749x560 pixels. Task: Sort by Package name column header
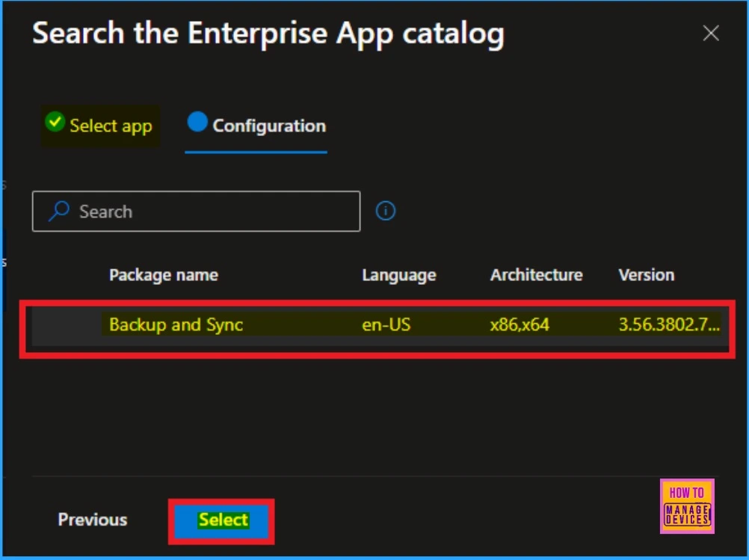[x=164, y=274]
